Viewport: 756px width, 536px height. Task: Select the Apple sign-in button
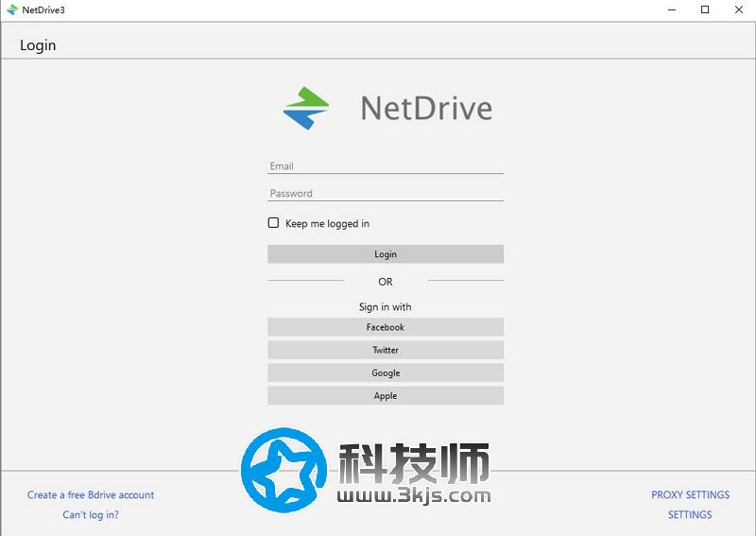click(385, 396)
